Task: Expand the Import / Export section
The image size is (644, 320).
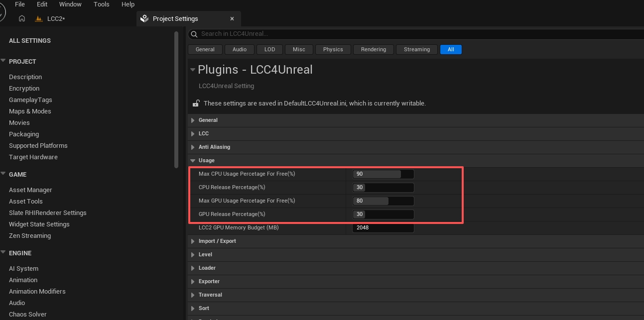Action: [x=193, y=241]
